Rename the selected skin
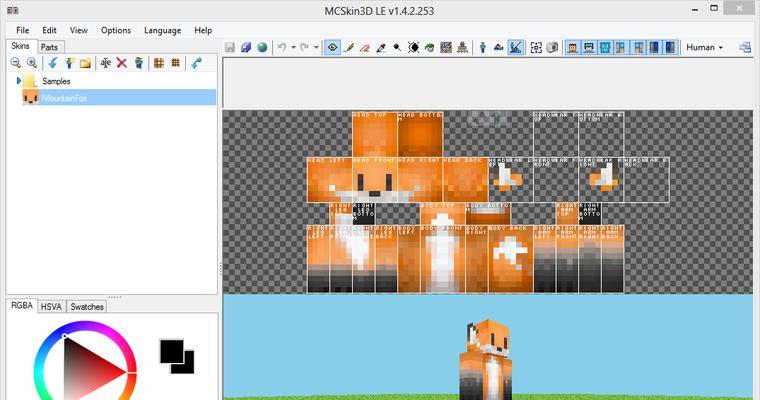The image size is (760, 400). click(106, 63)
